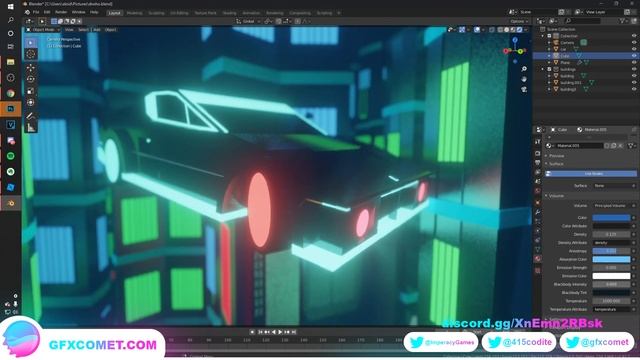
Task: Click the Use Nodes button
Action: tap(591, 174)
